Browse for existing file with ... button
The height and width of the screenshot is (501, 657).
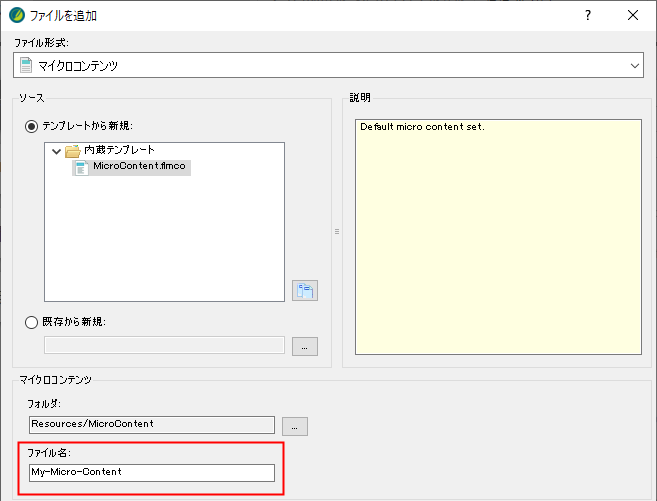304,346
